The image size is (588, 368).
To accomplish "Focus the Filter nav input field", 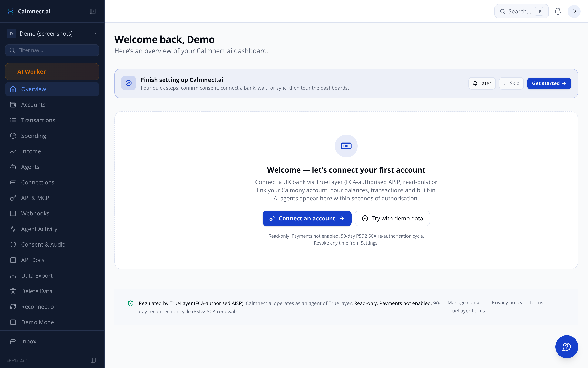I will 52,50.
